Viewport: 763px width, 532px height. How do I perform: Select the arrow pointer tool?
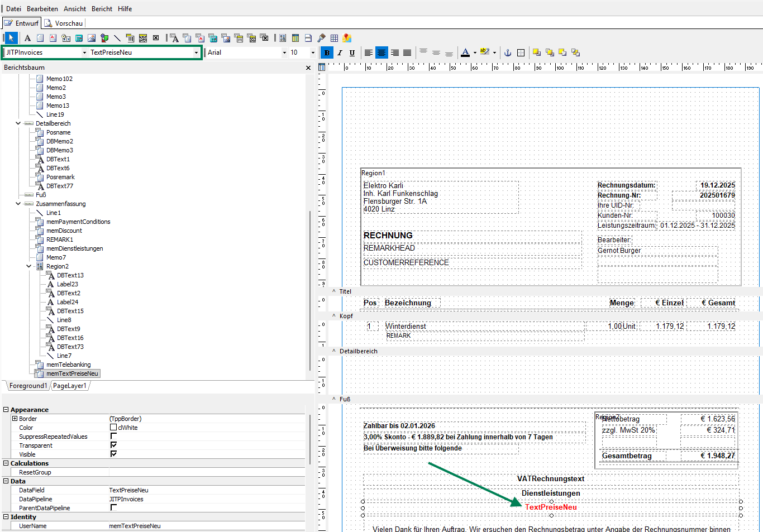click(x=11, y=38)
